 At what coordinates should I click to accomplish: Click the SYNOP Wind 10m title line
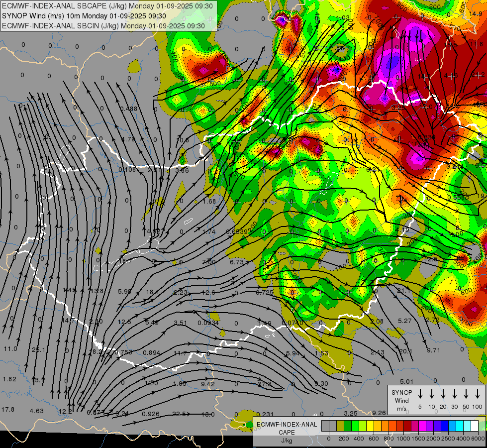pos(84,16)
